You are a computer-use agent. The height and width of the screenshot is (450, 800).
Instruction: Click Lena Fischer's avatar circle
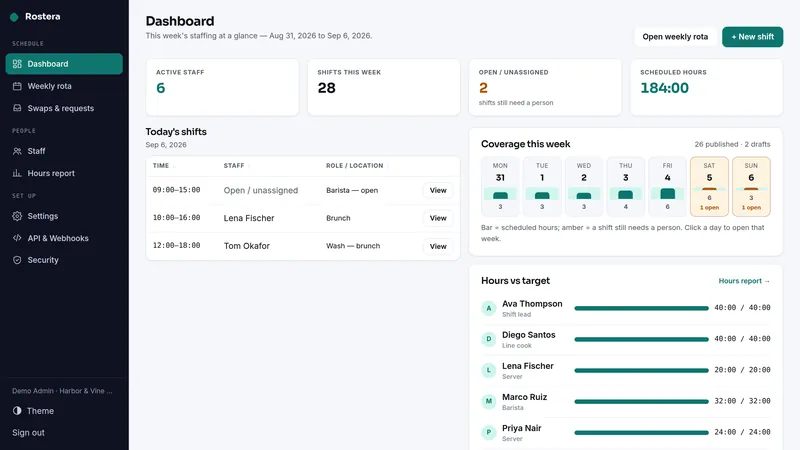click(489, 370)
